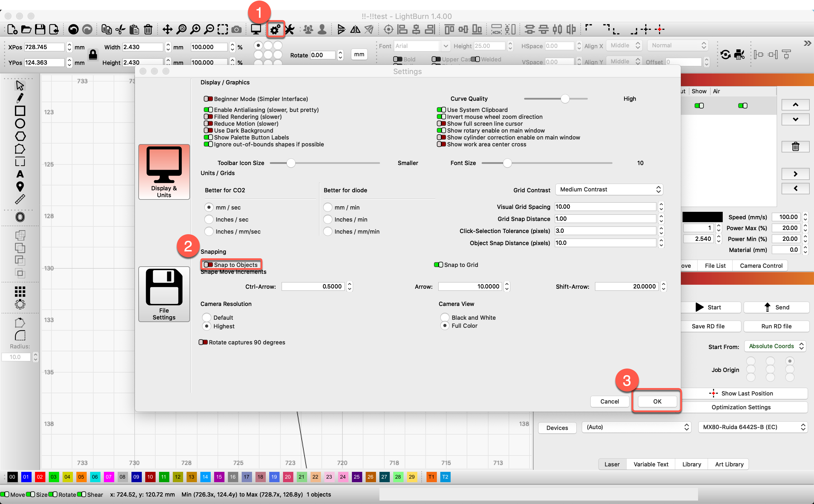This screenshot has width=814, height=504.
Task: Click the Optimization Settings button
Action: click(741, 407)
